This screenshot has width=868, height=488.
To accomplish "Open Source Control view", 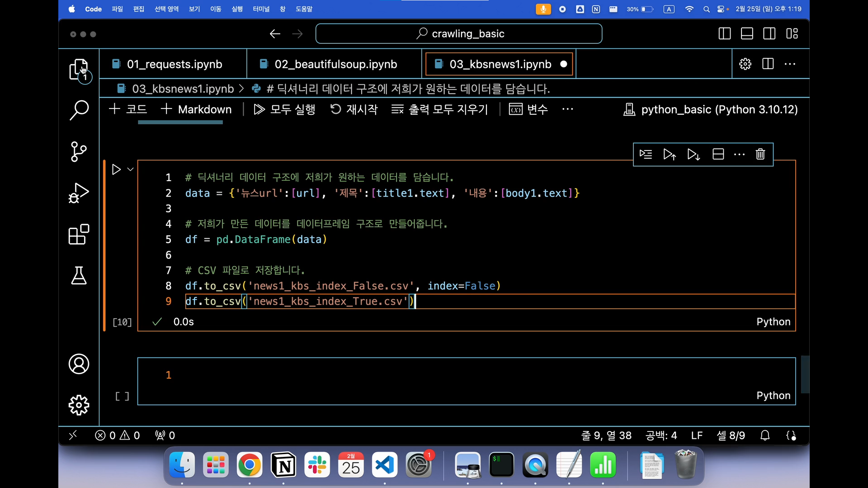I will click(x=79, y=151).
